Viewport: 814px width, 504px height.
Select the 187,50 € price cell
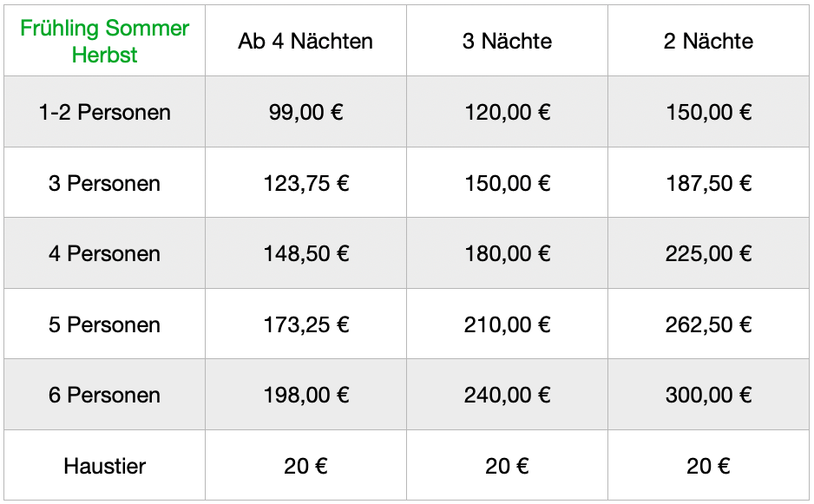(708, 183)
